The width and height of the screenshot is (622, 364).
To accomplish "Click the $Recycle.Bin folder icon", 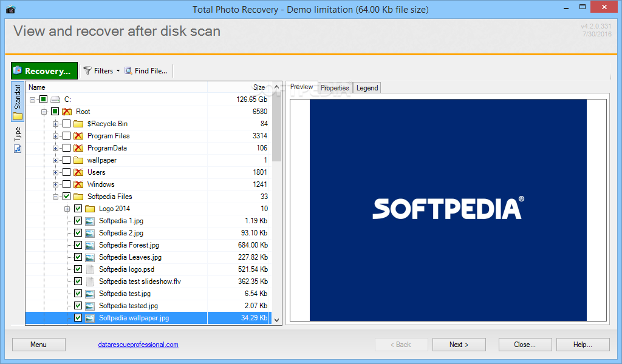I will pyautogui.click(x=78, y=124).
